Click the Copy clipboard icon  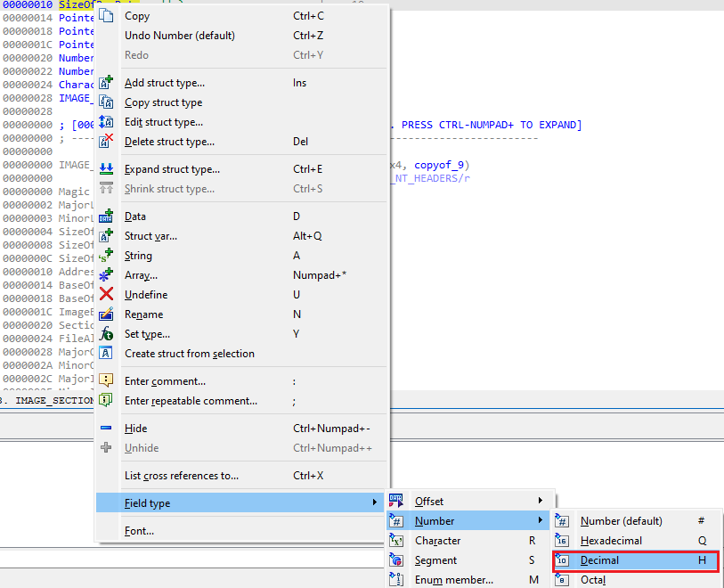point(106,15)
